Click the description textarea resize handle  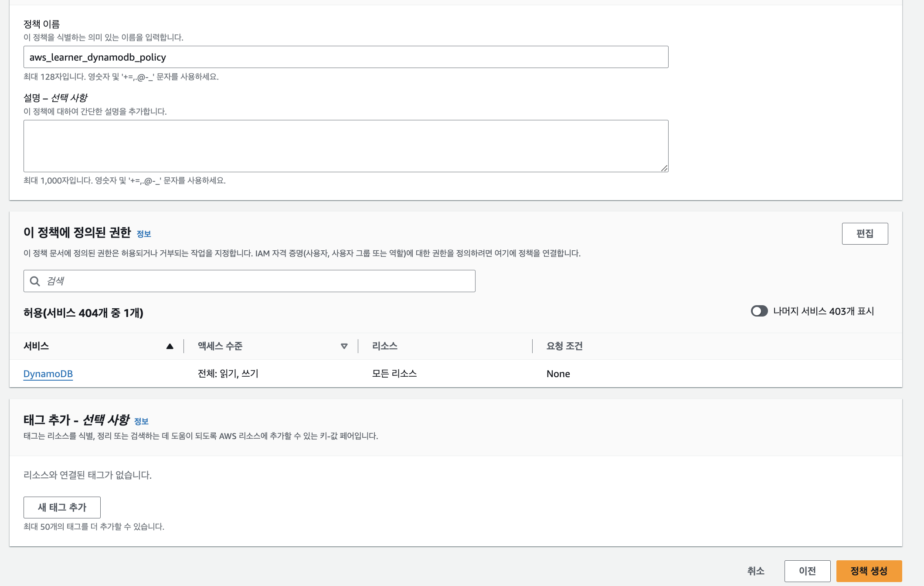click(664, 168)
